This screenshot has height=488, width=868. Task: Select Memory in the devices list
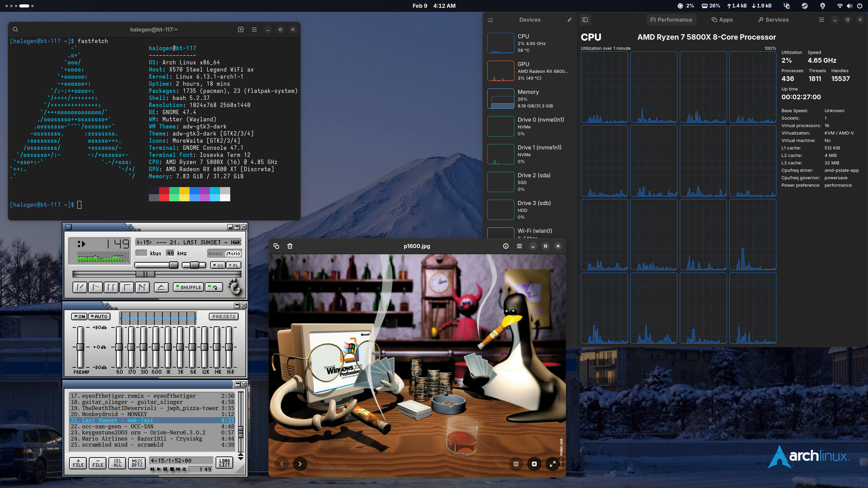point(529,99)
